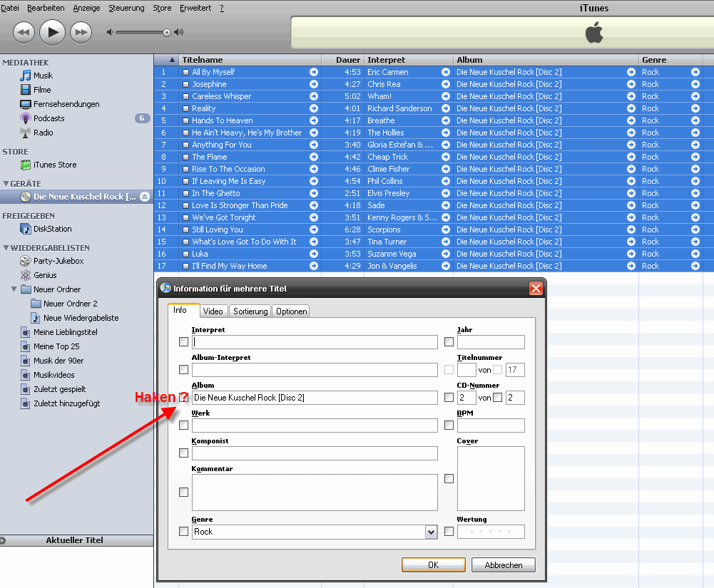Open the Bearbeiten menu
The image size is (714, 588).
(x=46, y=8)
